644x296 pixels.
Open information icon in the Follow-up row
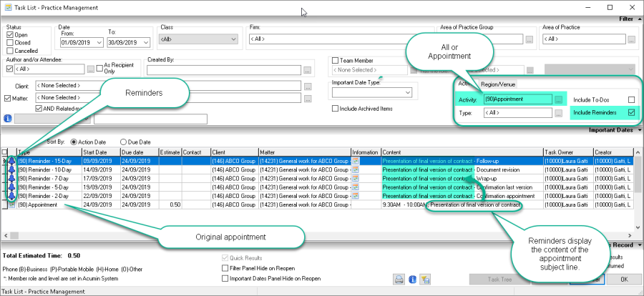356,161
